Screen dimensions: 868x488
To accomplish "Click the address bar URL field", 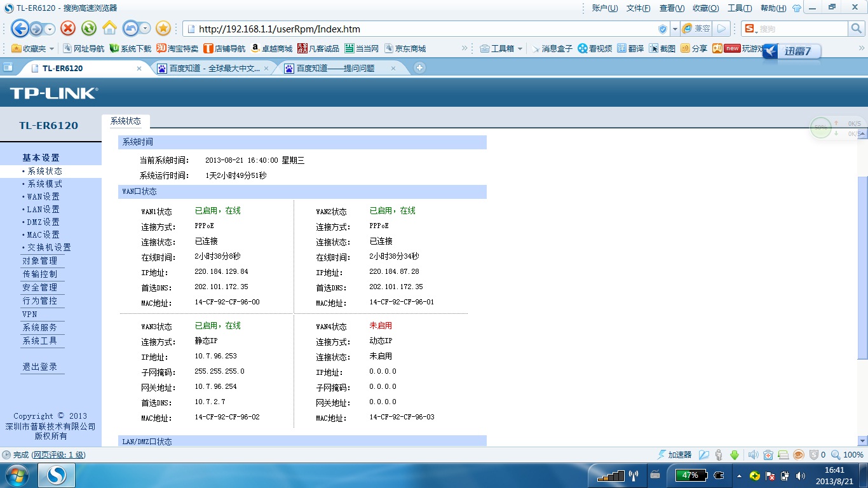I will [x=426, y=29].
